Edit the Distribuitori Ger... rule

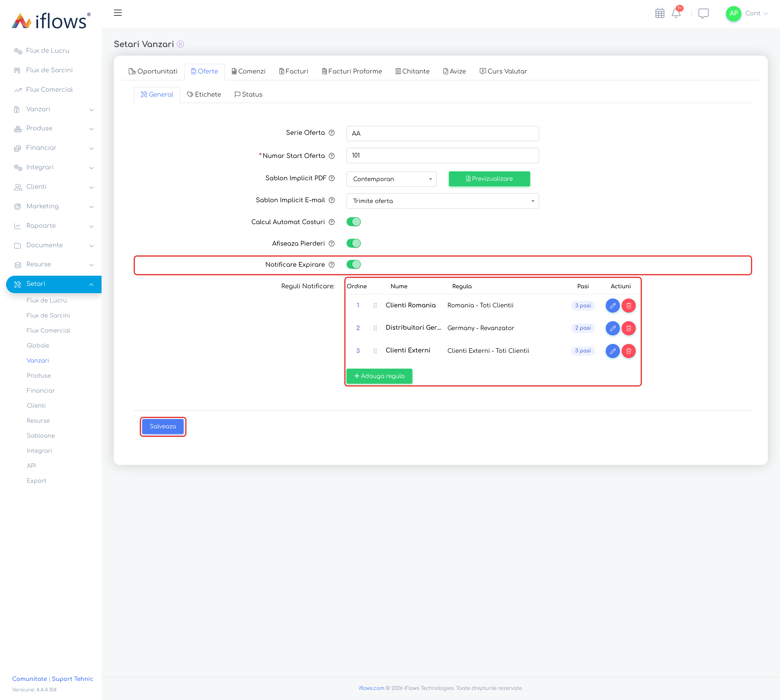[612, 328]
